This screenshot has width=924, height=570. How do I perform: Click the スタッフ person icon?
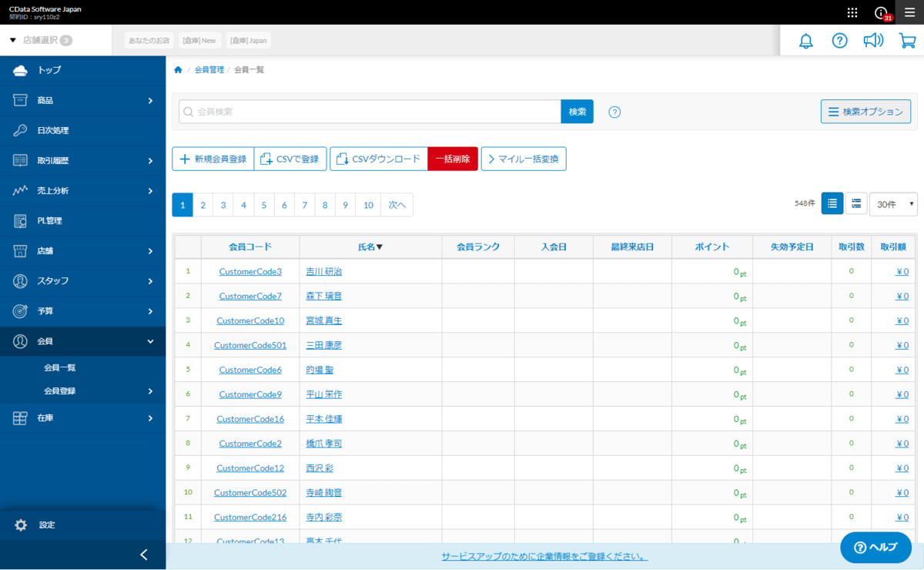(x=21, y=281)
